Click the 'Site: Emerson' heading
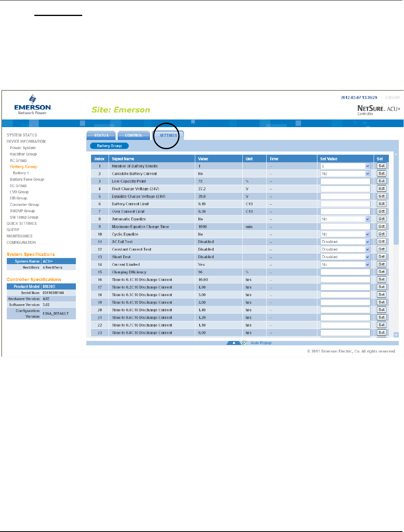 [x=121, y=110]
